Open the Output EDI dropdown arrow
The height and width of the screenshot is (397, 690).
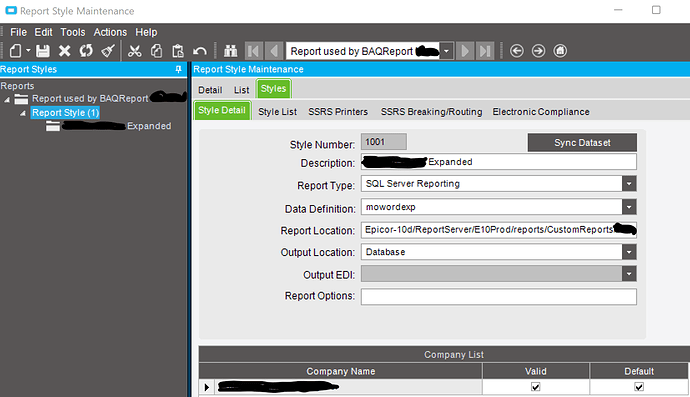[629, 274]
